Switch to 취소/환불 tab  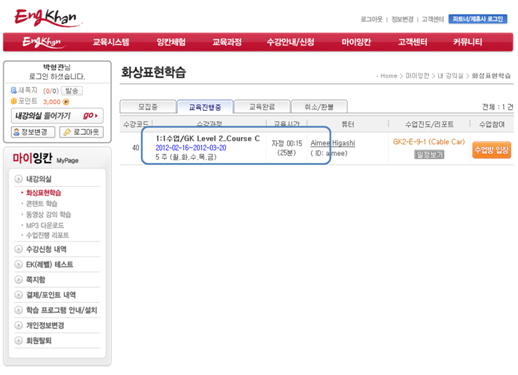tap(319, 107)
